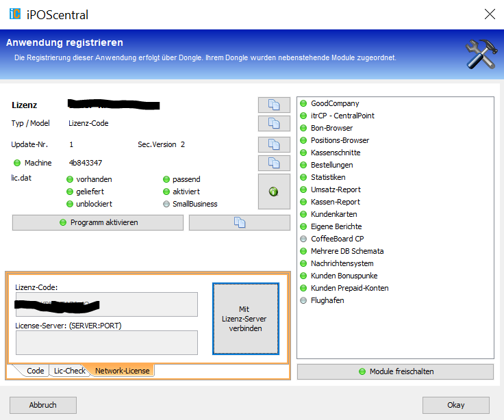Click the grey indicator beside Flughafen
The height and width of the screenshot is (420, 504).
click(303, 300)
